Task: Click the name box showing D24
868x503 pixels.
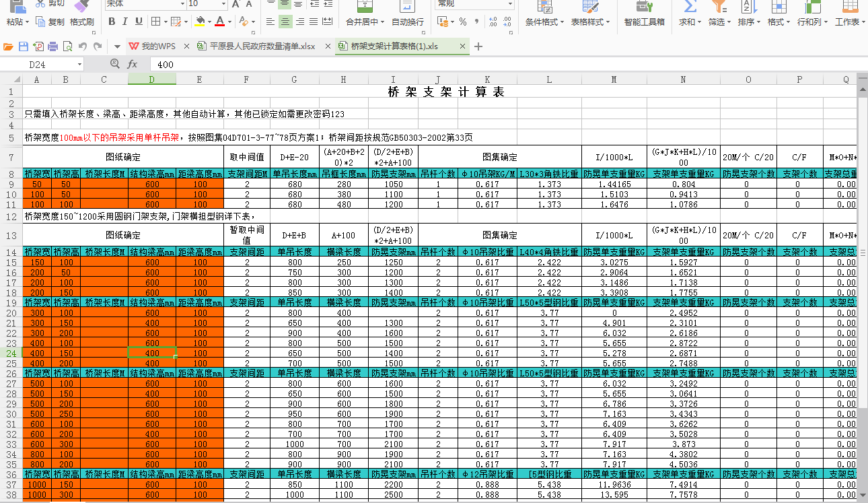Action: pos(42,65)
